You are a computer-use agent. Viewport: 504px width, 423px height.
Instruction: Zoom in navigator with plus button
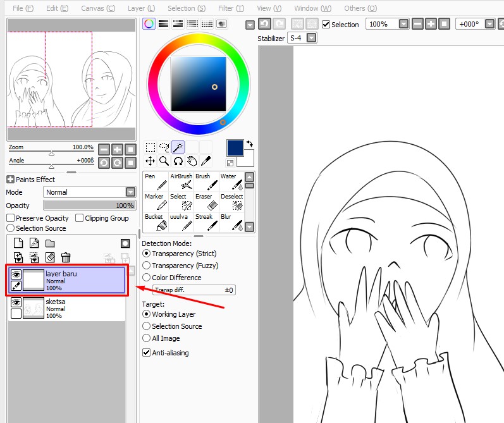tap(118, 149)
